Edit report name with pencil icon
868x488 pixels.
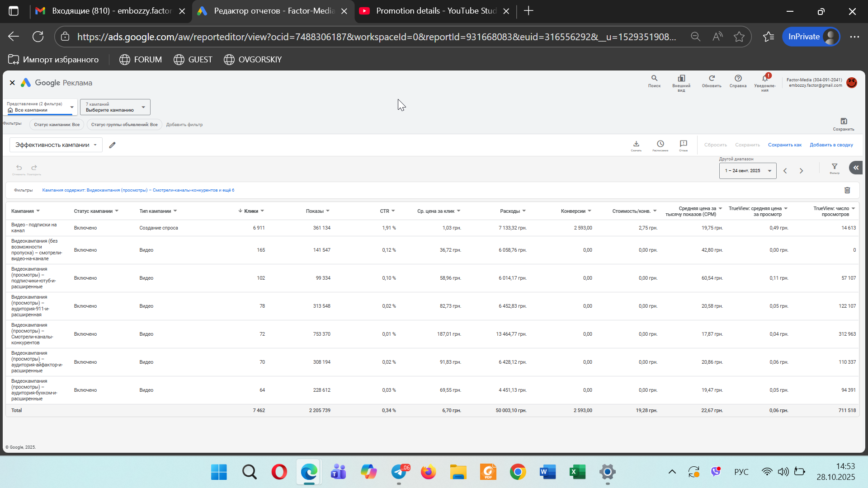click(x=113, y=145)
